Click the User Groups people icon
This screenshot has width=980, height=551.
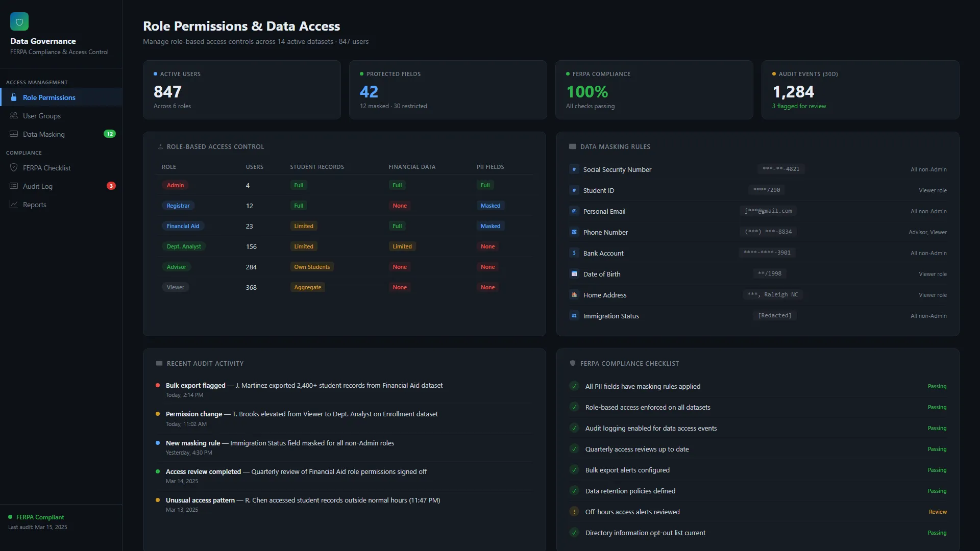click(14, 116)
